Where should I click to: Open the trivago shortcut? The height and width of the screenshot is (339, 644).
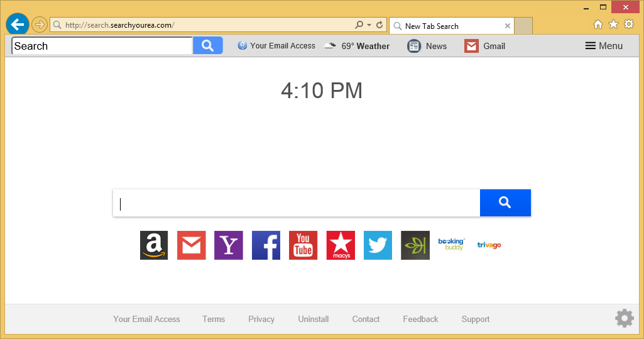coord(489,245)
